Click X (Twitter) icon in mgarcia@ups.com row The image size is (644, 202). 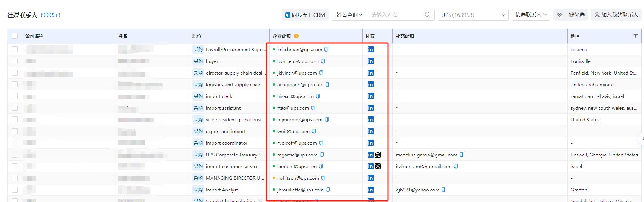pos(378,155)
